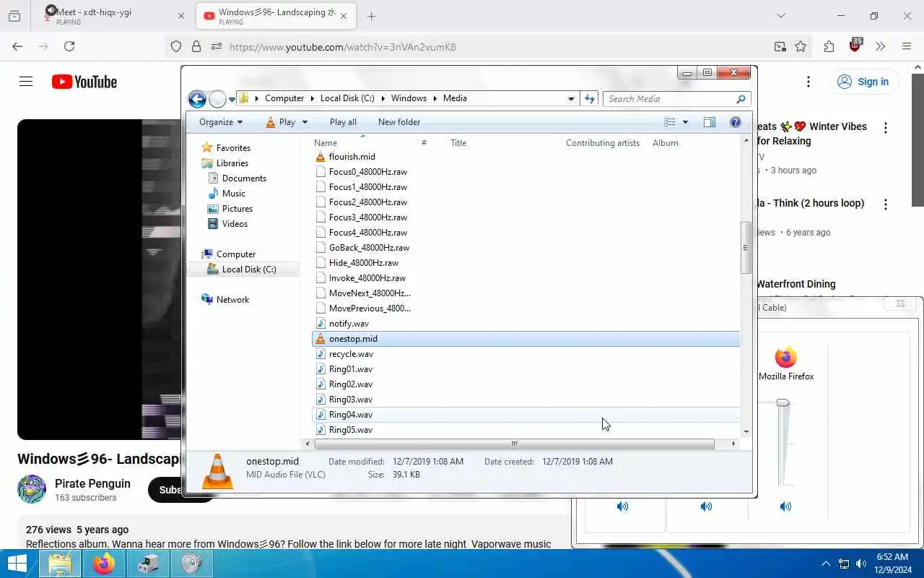Screen dimensions: 924x578
Task: Click the VLC cone beside onestop.mid in details pane
Action: point(217,471)
